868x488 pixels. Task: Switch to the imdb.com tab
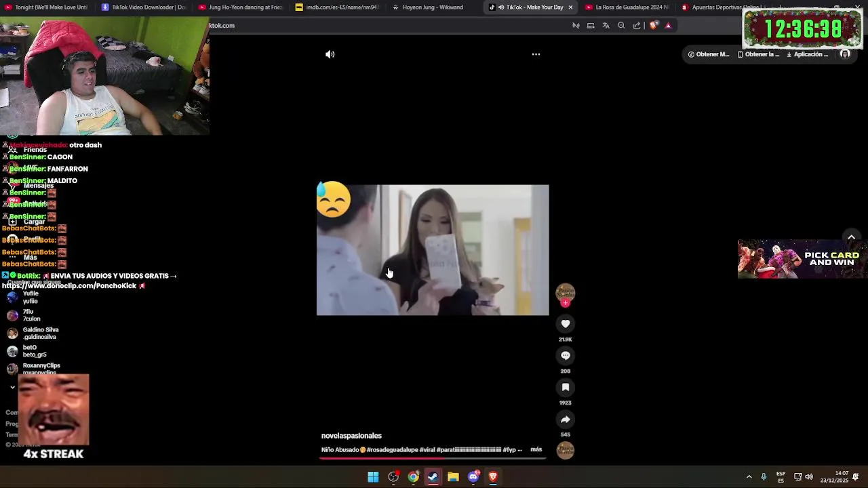pos(338,7)
